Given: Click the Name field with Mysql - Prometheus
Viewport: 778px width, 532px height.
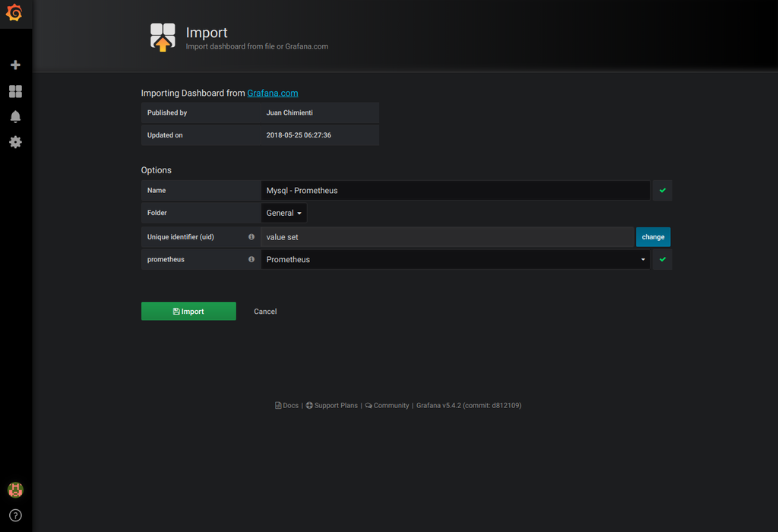Looking at the screenshot, I should [456, 191].
